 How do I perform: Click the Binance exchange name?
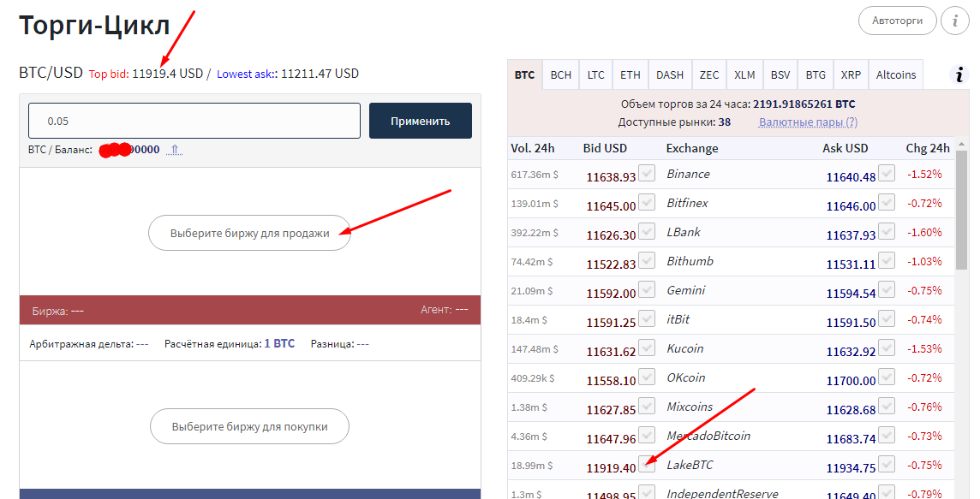[688, 174]
